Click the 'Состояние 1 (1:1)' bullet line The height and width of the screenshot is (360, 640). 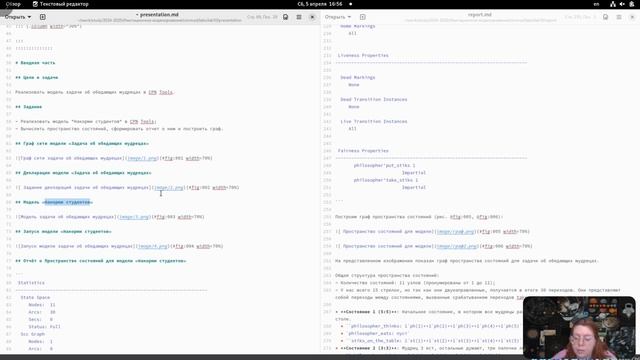(429, 312)
